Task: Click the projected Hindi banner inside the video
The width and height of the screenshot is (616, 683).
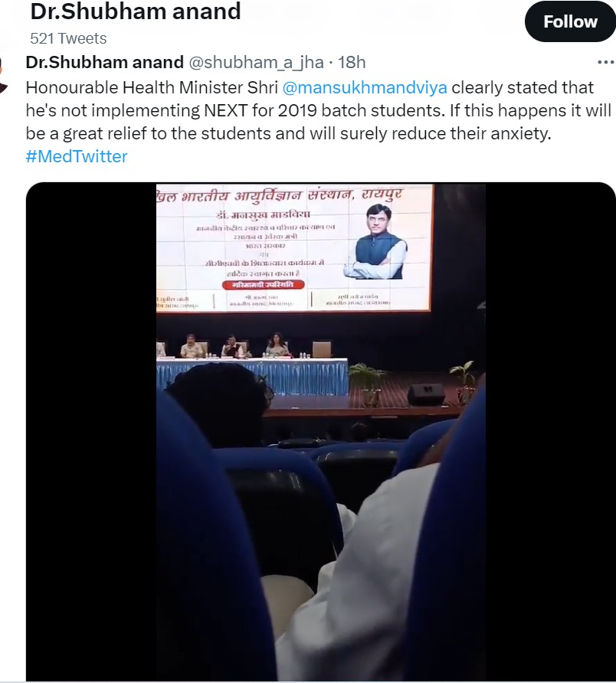Action: pyautogui.click(x=294, y=247)
